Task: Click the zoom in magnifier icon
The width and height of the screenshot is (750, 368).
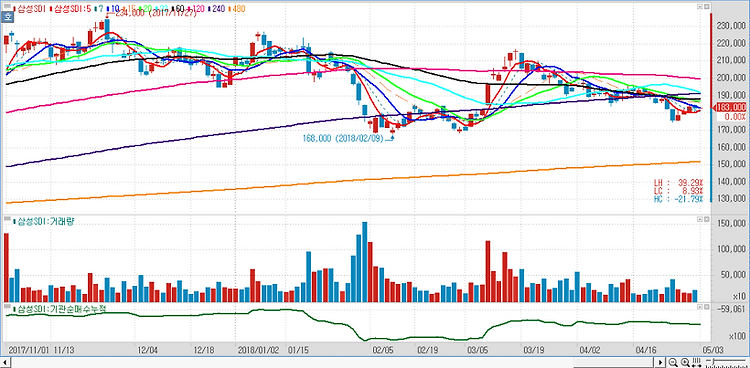Action: (685, 362)
